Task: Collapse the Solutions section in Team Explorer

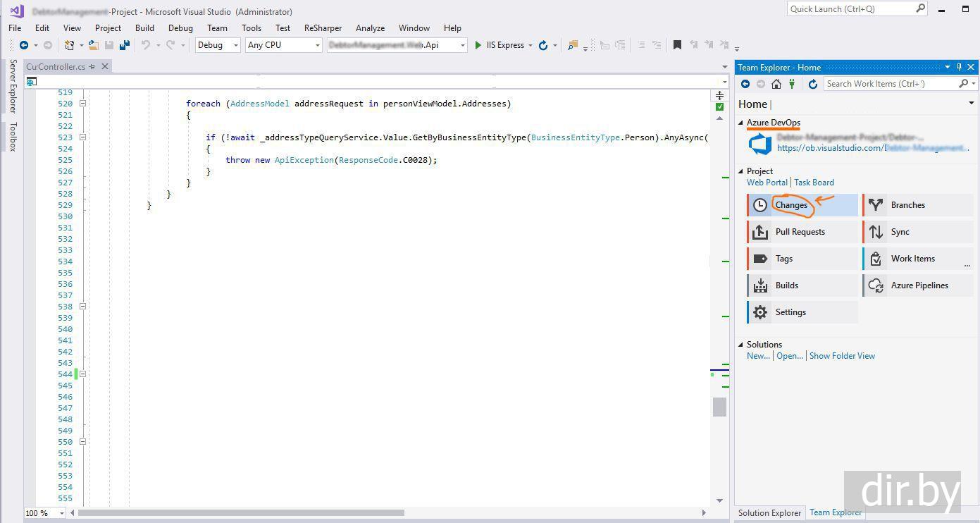Action: point(740,345)
